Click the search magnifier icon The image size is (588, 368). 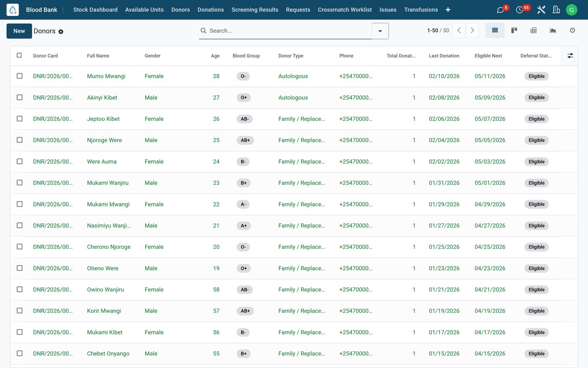203,31
